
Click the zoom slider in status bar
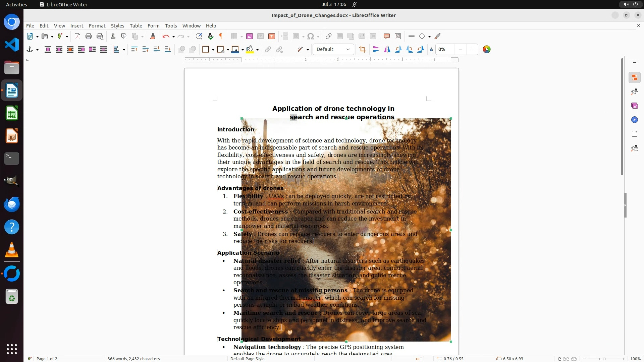pyautogui.click(x=604, y=359)
